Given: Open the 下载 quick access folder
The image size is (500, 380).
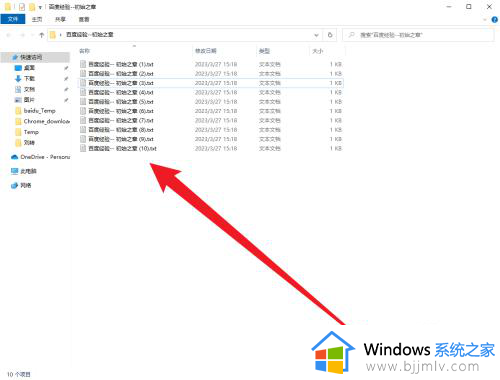Looking at the screenshot, I should (x=29, y=79).
